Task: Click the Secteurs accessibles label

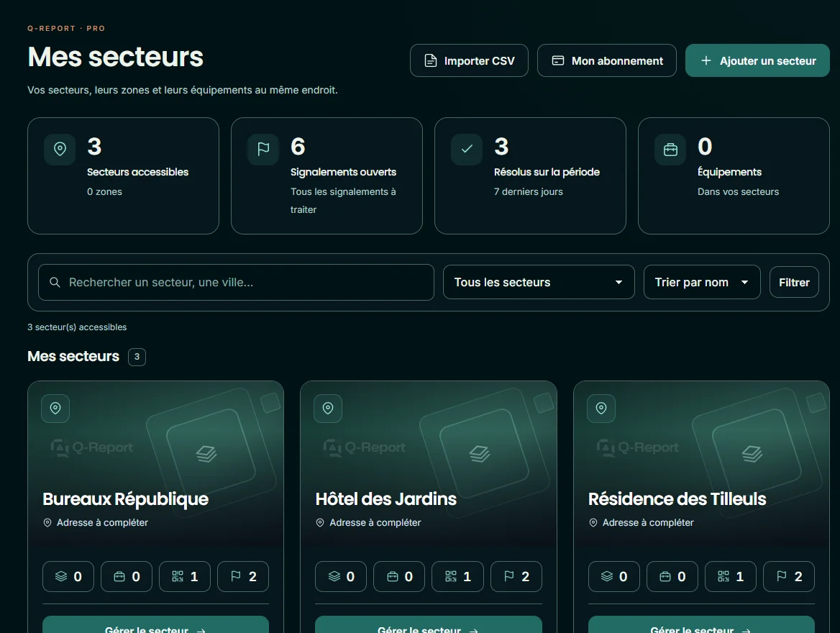Action: click(137, 172)
